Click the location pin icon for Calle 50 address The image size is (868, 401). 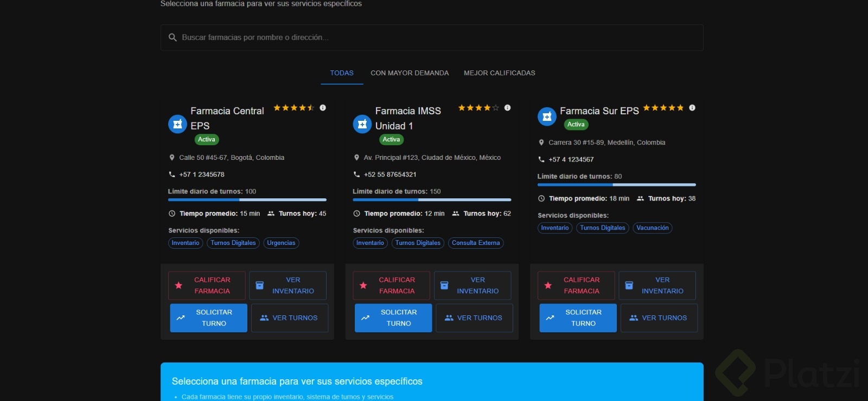point(172,158)
